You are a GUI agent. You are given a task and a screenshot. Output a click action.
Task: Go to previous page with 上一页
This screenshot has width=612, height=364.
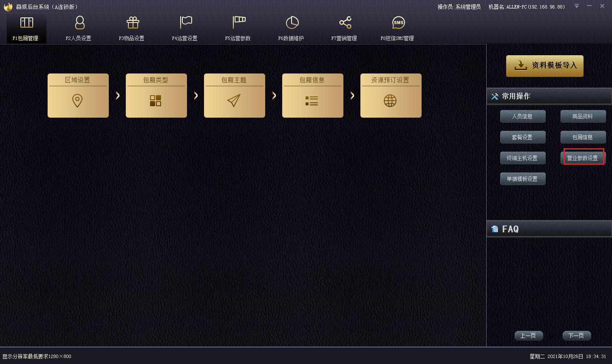coord(529,336)
